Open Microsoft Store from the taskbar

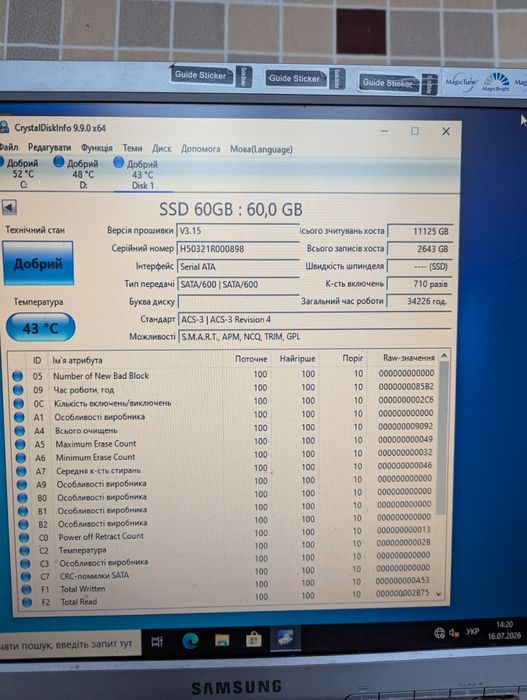pyautogui.click(x=253, y=640)
